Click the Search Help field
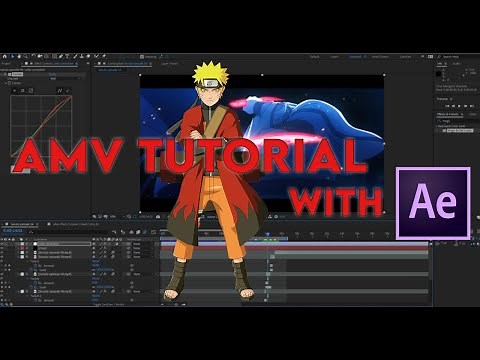This screenshot has height=360, width=480. (457, 57)
